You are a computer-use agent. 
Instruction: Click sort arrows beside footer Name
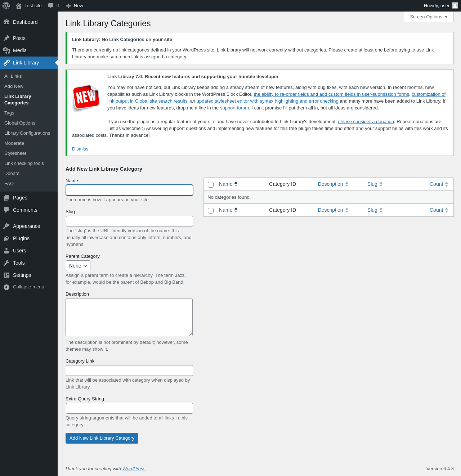[236, 210]
